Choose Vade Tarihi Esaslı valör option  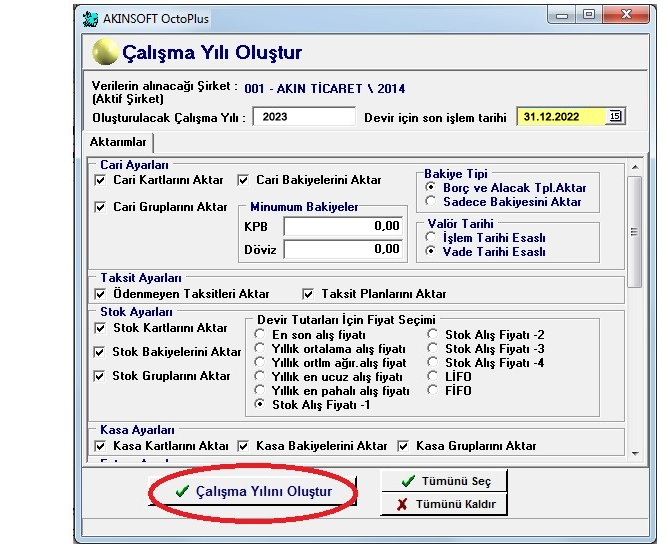click(x=430, y=251)
